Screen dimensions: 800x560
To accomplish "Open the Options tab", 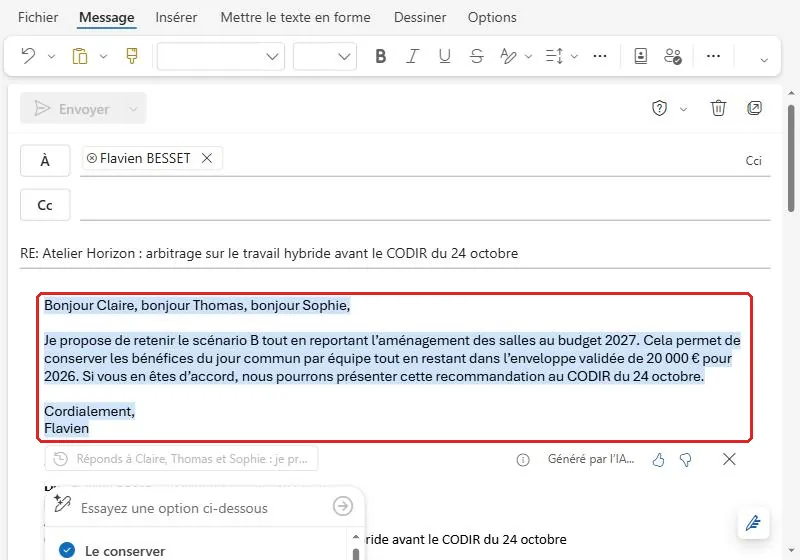I will [492, 17].
